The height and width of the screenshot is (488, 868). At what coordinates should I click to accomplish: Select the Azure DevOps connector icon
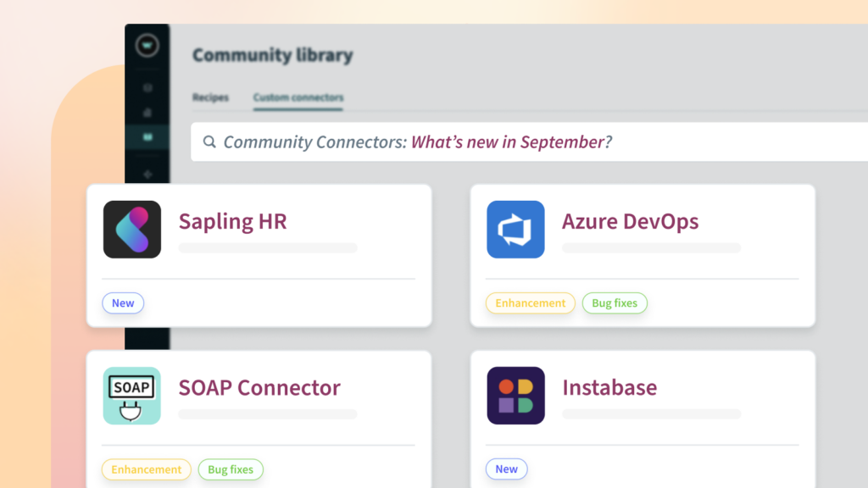pyautogui.click(x=515, y=229)
